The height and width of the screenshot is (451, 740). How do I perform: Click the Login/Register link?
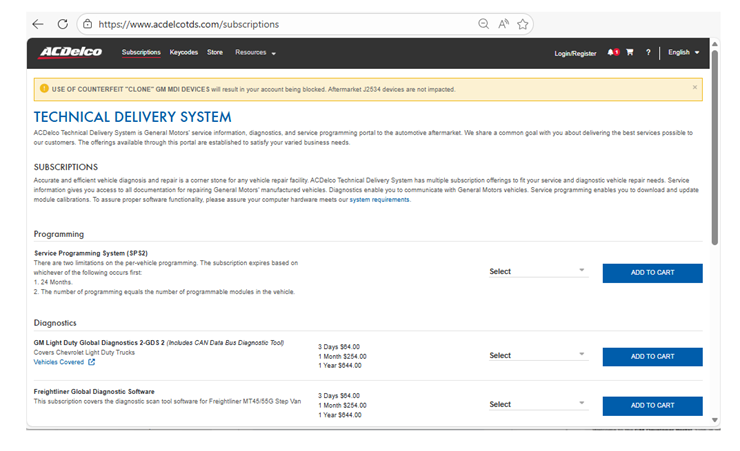[575, 53]
